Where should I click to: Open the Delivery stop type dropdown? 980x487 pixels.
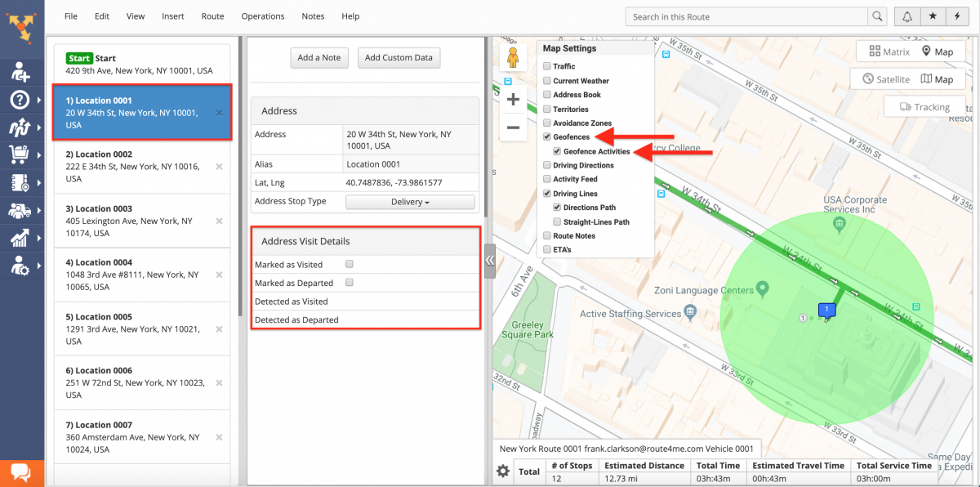pyautogui.click(x=410, y=202)
